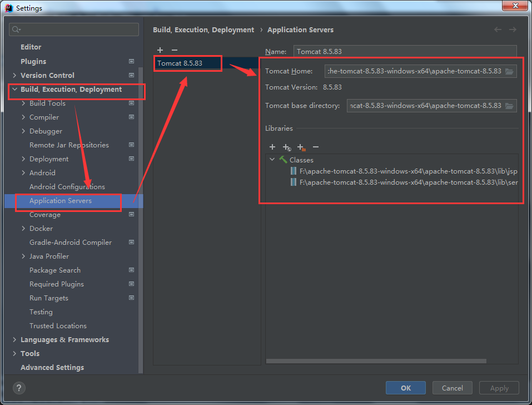Click project-level marker beside Gradle-Android Compiler

point(131,242)
